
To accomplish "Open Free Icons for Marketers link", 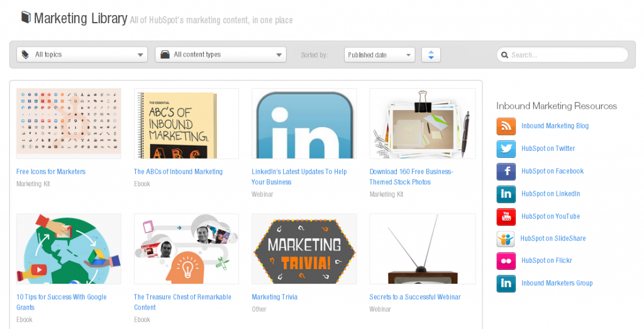I will [x=51, y=172].
